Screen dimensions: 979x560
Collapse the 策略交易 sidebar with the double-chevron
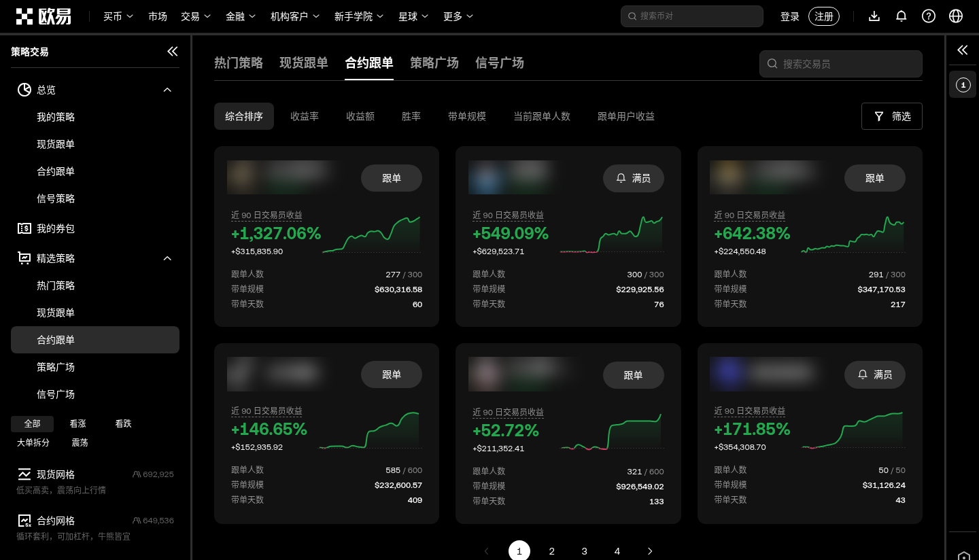coord(173,52)
